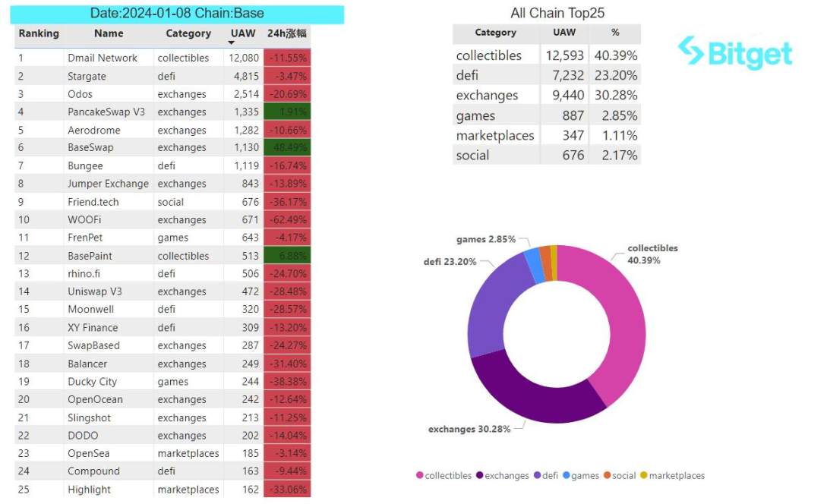Click the 24h change column header
The image size is (827, 504).
[286, 33]
